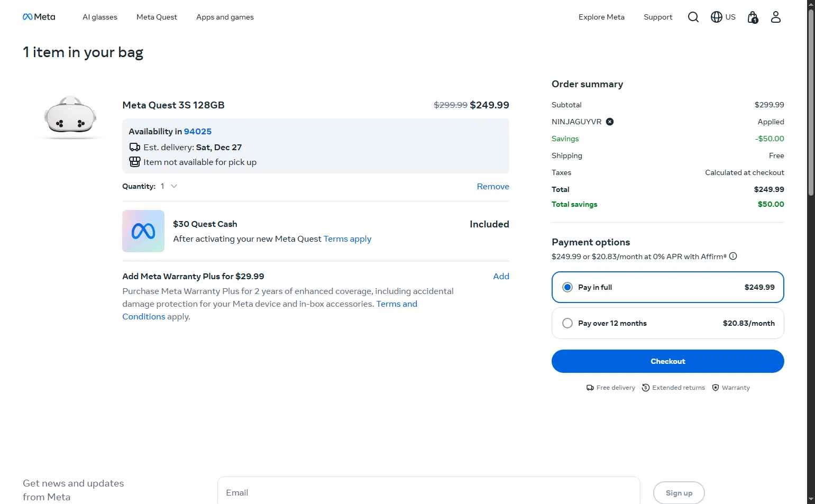815x504 pixels.
Task: Click the store pickup icon
Action: pyautogui.click(x=135, y=162)
